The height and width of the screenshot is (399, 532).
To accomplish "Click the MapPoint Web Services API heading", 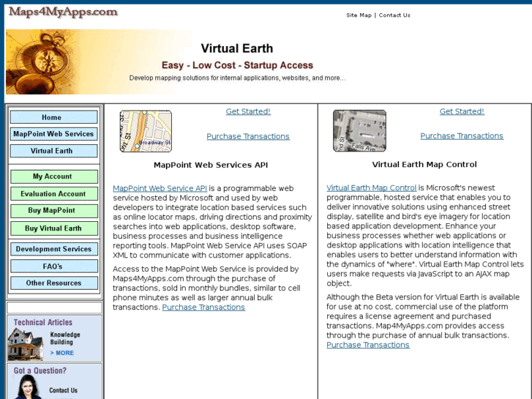I will [211, 165].
